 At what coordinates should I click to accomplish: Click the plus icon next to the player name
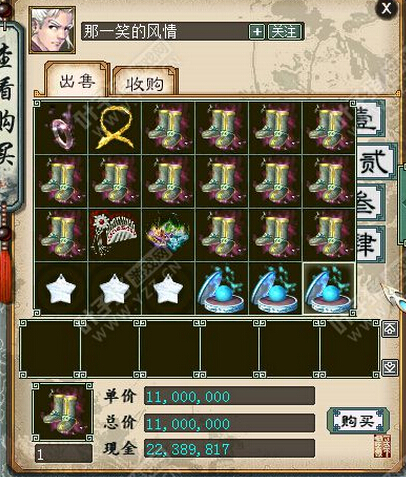(257, 32)
